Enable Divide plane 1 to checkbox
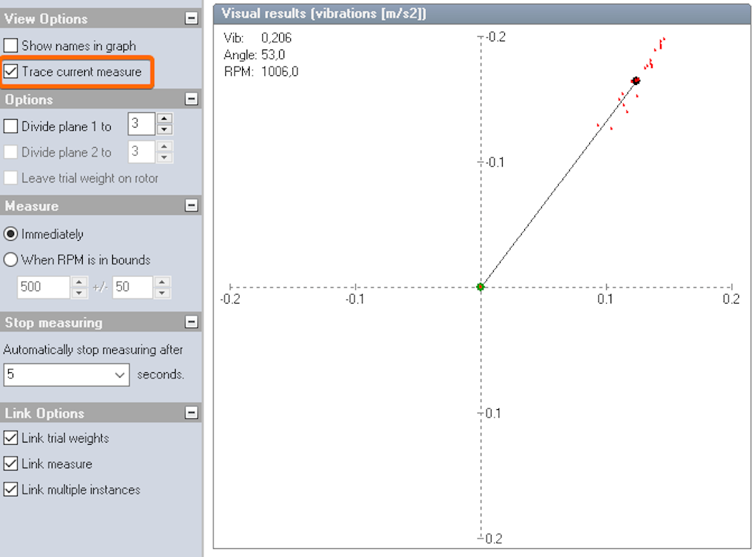 [10, 126]
